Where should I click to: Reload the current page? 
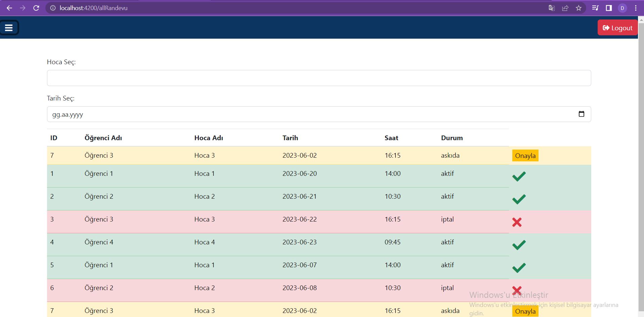(x=36, y=8)
